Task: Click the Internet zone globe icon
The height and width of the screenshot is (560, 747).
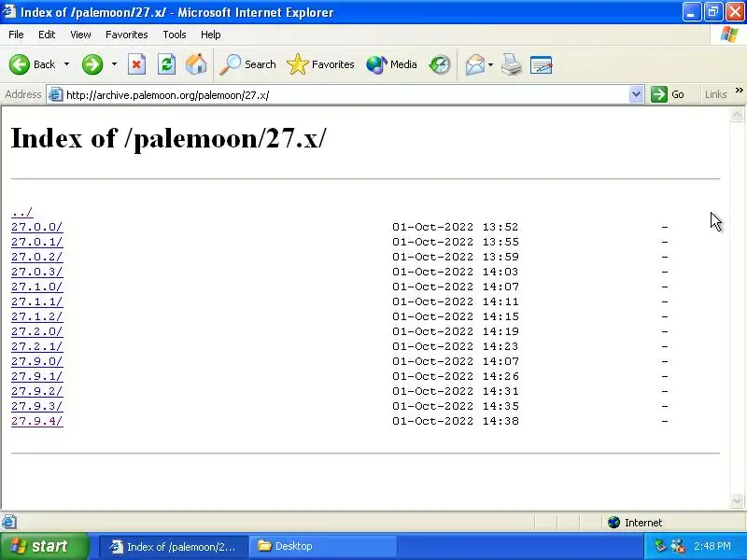Action: point(613,523)
